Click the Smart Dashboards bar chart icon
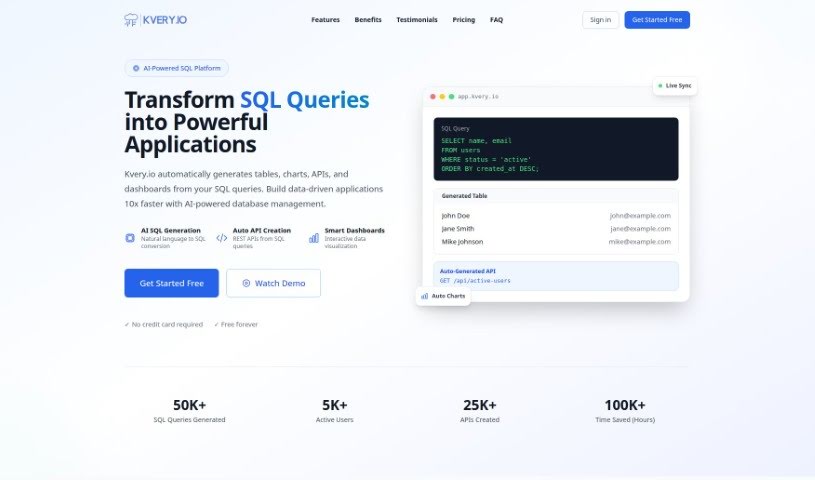 pyautogui.click(x=314, y=238)
